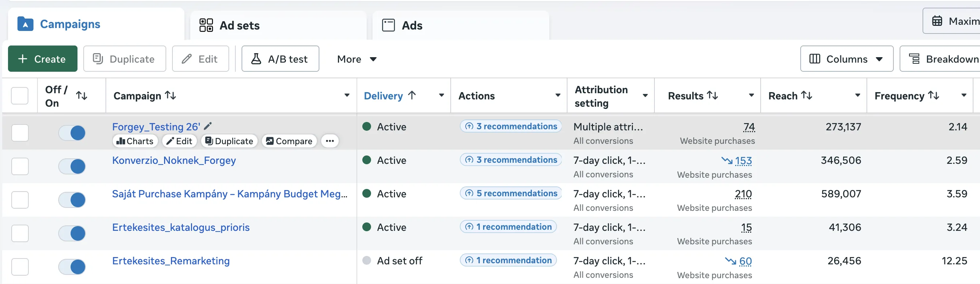Open the three-dots more options for Forgey_Testing 26'
Image resolution: width=980 pixels, height=284 pixels.
330,141
